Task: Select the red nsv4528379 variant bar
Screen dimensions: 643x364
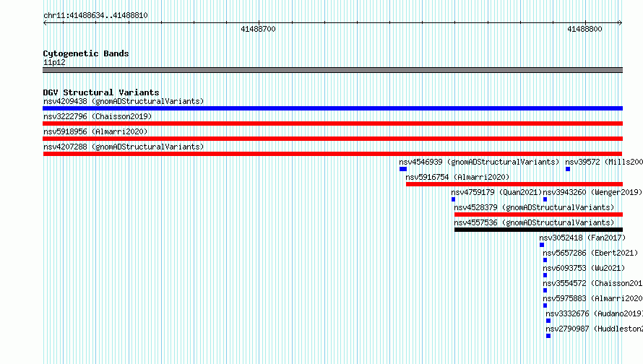Action: [538, 214]
